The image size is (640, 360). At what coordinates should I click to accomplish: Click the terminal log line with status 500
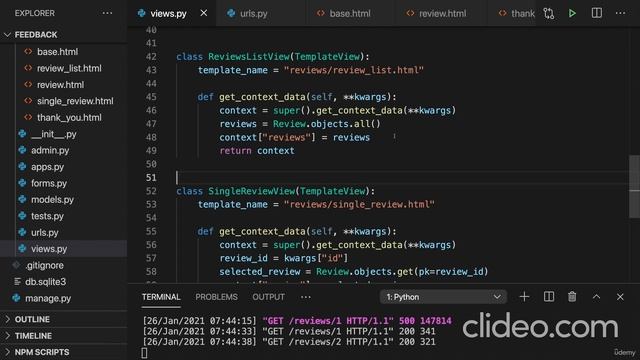coord(297,320)
